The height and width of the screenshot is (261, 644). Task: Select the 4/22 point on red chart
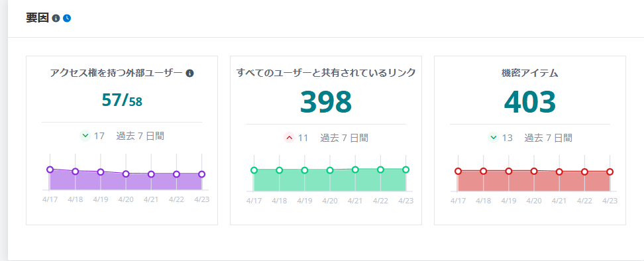tap(584, 172)
